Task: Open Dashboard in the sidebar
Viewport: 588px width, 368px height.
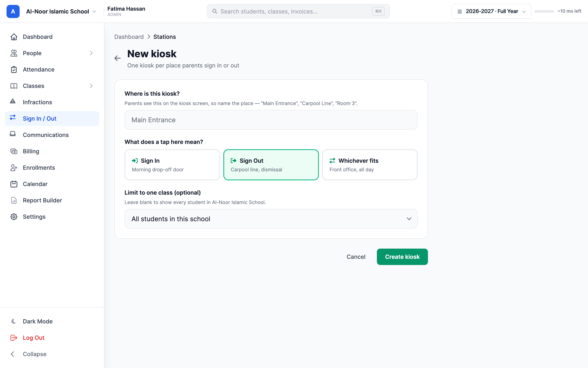Action: click(52, 37)
